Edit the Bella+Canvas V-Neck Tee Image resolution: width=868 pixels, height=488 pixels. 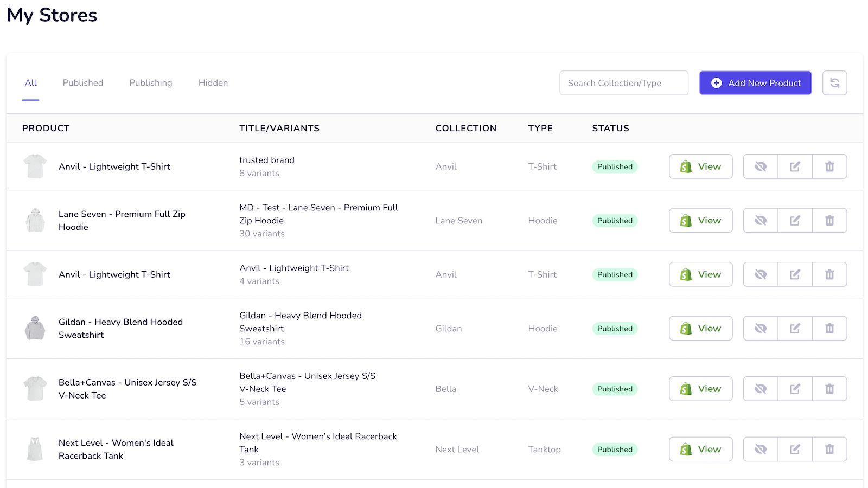[x=795, y=389]
